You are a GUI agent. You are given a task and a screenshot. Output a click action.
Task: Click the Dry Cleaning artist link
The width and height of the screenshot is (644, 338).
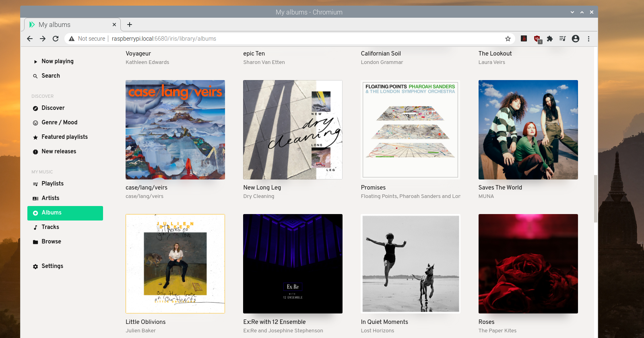tap(259, 196)
